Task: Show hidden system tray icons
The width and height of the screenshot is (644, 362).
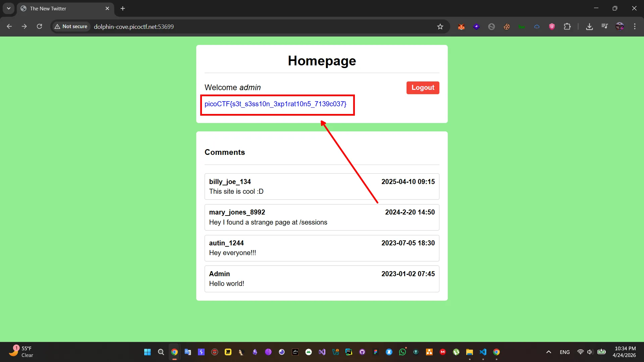Action: tap(549, 352)
